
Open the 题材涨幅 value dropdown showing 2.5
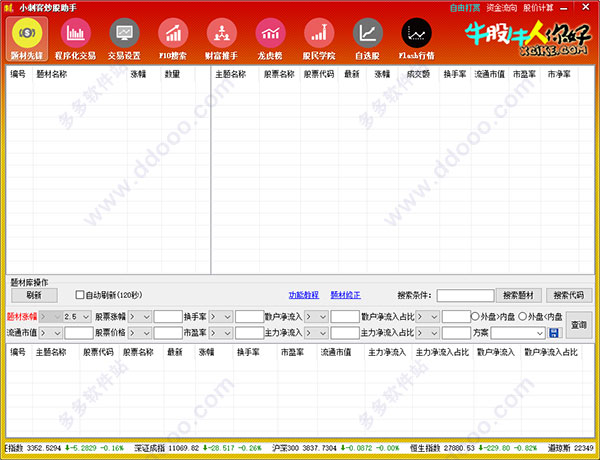click(77, 317)
